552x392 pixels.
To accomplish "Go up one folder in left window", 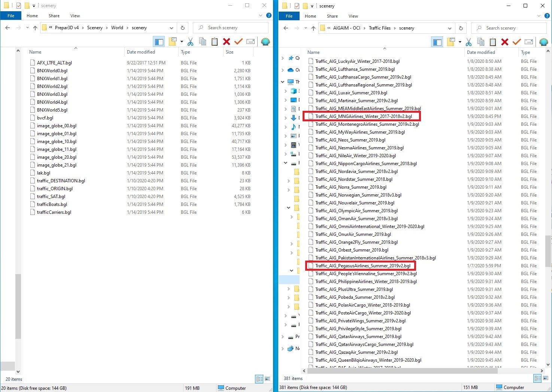I will click(x=35, y=28).
